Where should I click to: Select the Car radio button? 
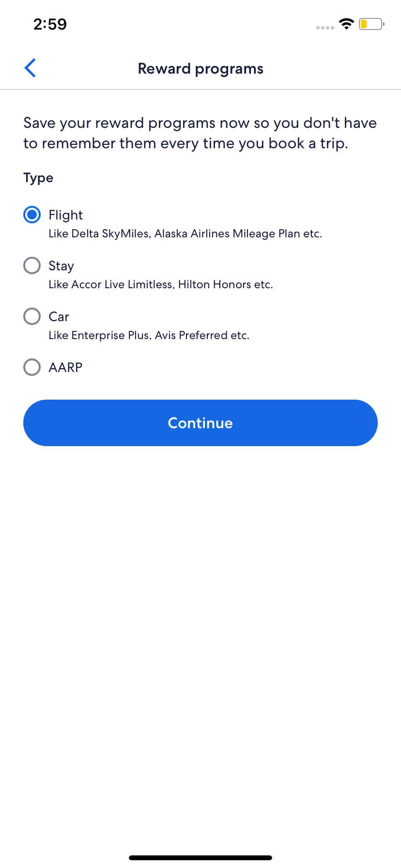tap(32, 316)
